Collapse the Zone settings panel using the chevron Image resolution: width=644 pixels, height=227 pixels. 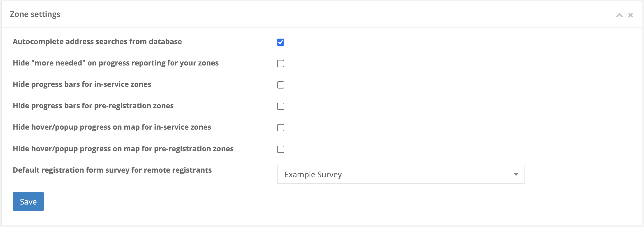point(619,15)
